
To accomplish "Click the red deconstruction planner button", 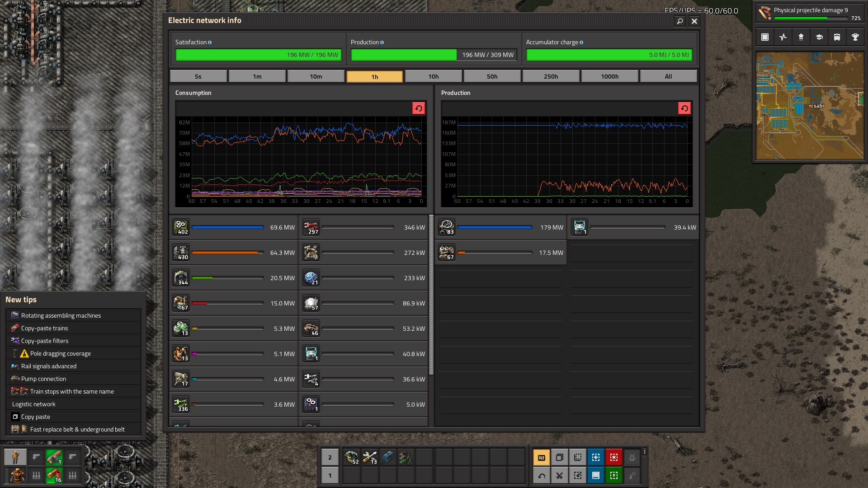I will point(613,457).
